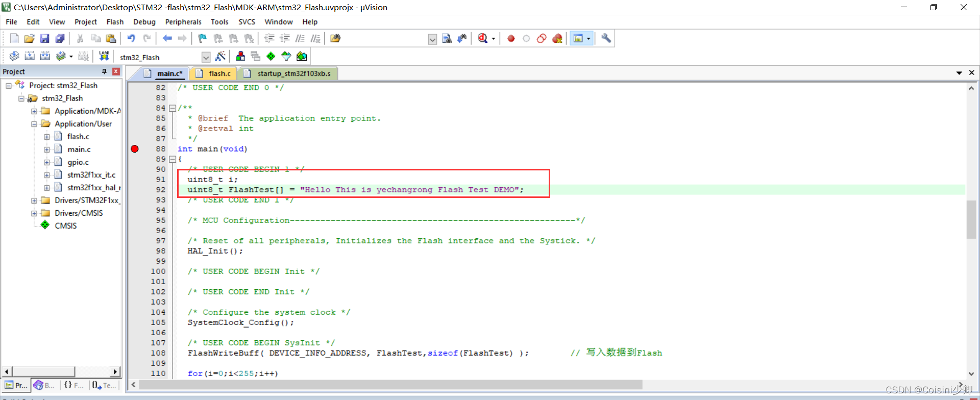Screen dimensions: 980x400
Task: Open the find text combo box dropdown
Action: (x=432, y=39)
